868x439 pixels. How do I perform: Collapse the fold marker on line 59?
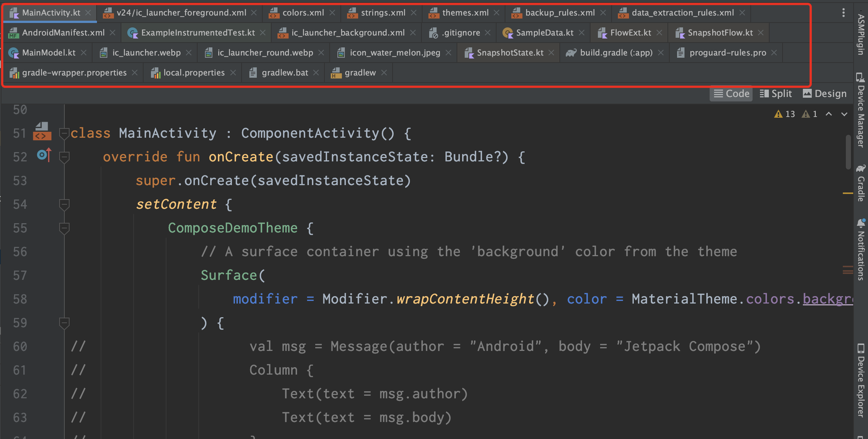[x=64, y=323]
